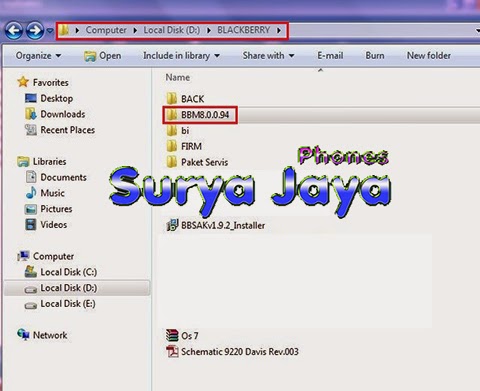Click the Network icon in navigation pane

tap(23, 335)
